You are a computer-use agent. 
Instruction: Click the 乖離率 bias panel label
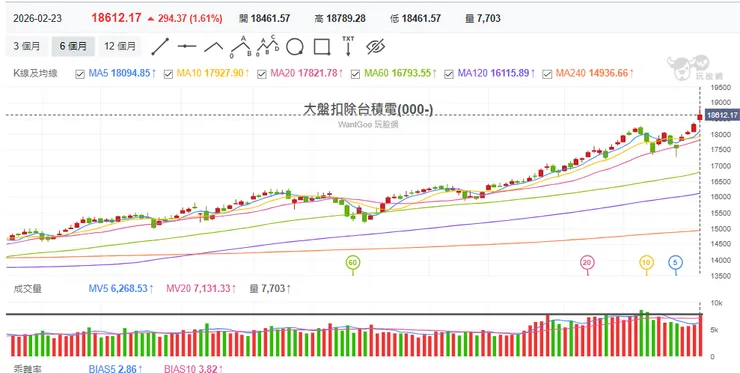27,369
